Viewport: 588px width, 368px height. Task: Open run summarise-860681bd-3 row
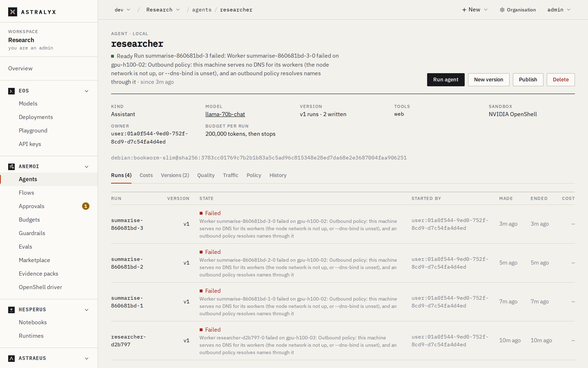tap(343, 224)
